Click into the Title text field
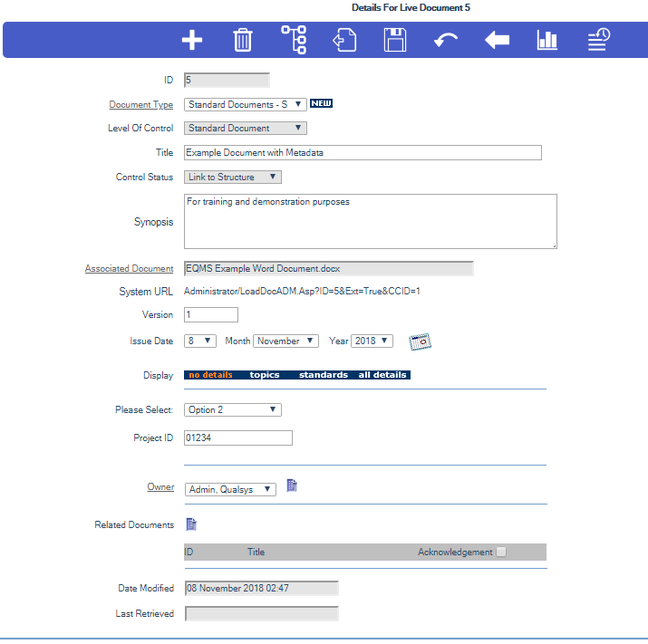 pyautogui.click(x=363, y=152)
